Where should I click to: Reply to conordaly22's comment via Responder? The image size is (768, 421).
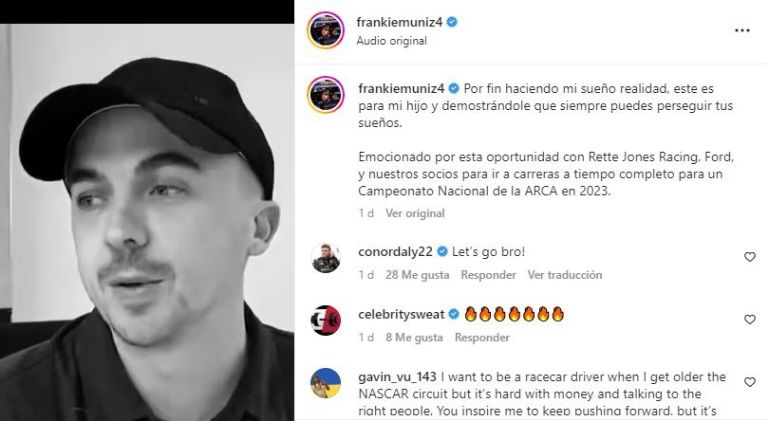(x=488, y=275)
